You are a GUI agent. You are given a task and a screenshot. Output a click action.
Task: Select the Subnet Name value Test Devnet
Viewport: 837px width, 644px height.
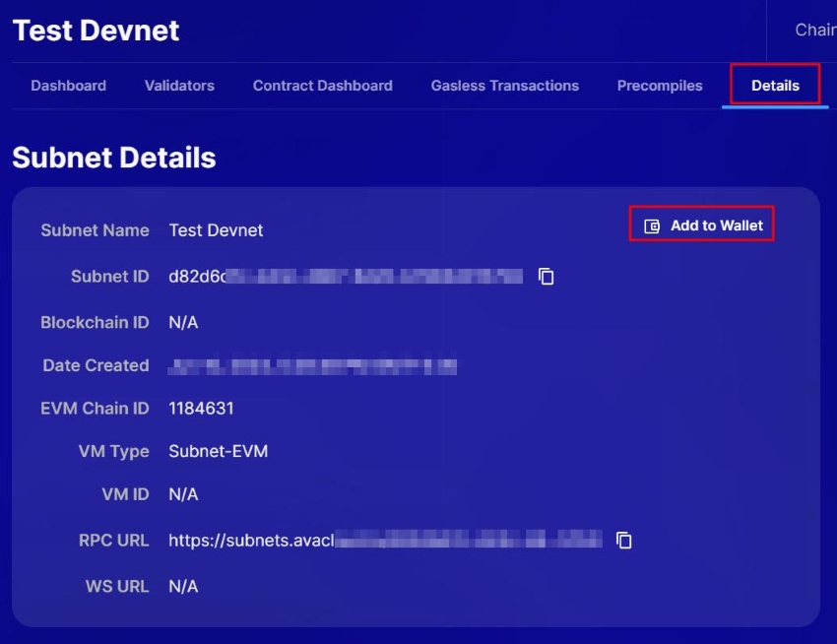215,230
